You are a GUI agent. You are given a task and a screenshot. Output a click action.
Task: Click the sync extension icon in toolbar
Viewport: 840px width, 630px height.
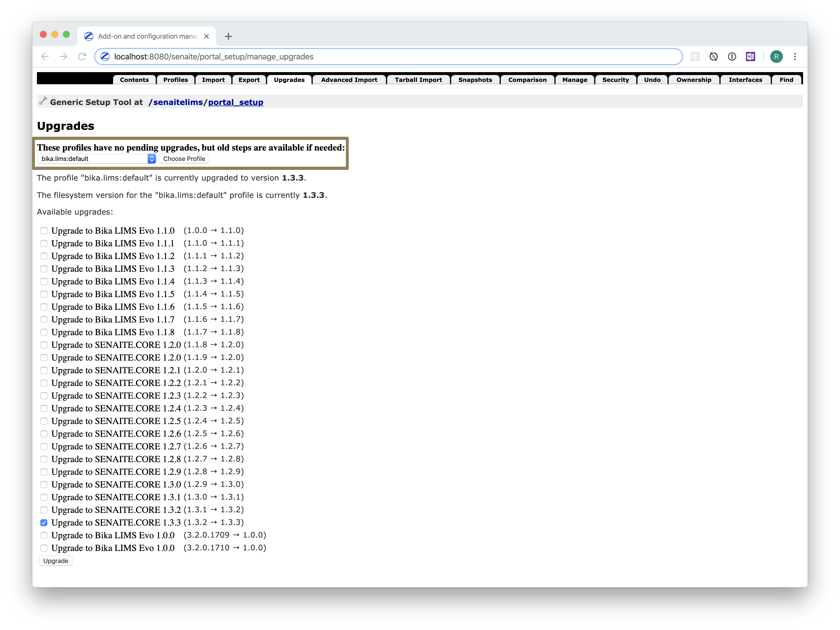point(714,57)
